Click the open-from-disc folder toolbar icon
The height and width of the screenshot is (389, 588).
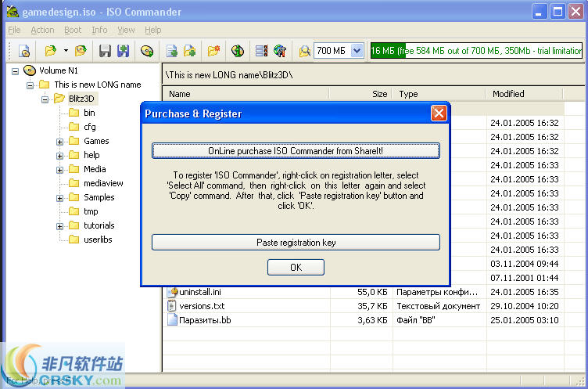tap(81, 51)
